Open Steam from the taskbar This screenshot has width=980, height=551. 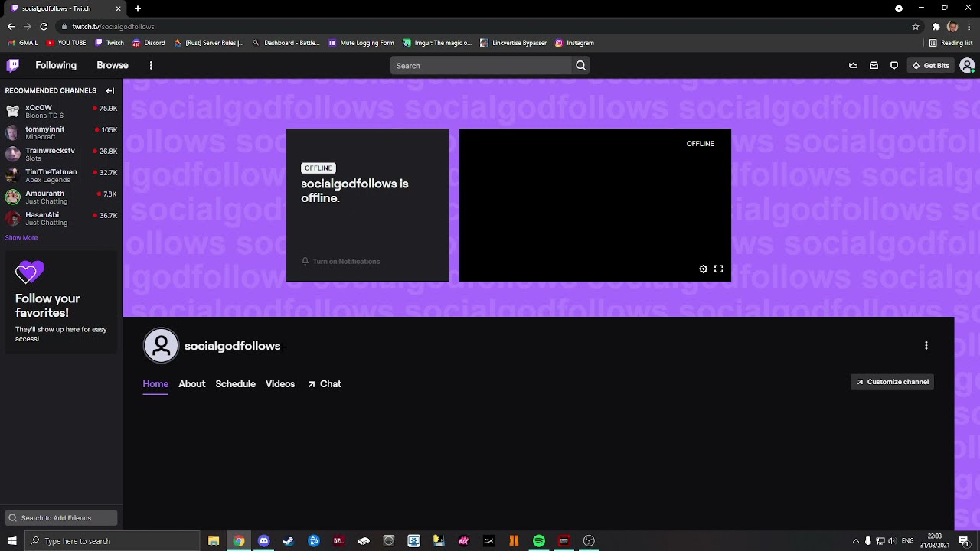pos(289,541)
